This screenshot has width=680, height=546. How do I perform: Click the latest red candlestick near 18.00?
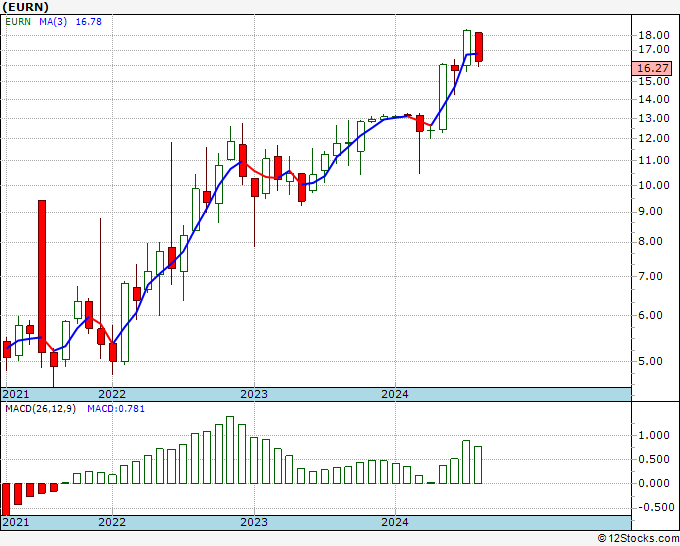(479, 47)
